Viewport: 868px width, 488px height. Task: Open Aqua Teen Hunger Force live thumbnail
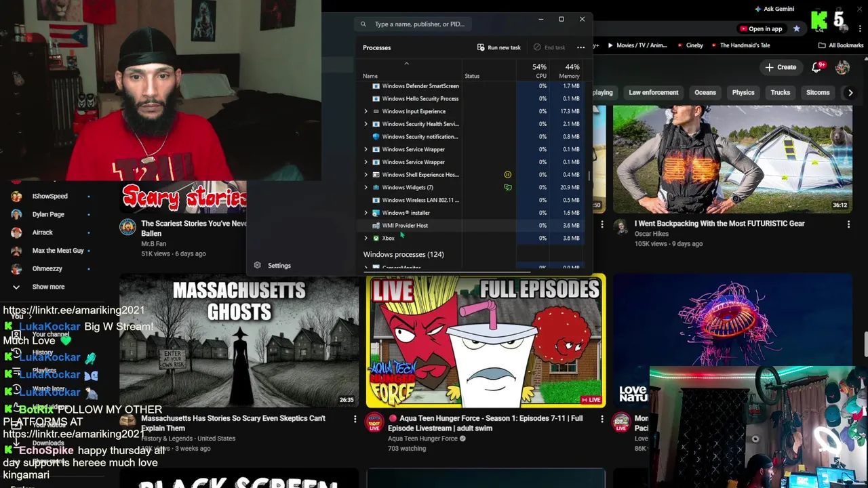pos(486,341)
